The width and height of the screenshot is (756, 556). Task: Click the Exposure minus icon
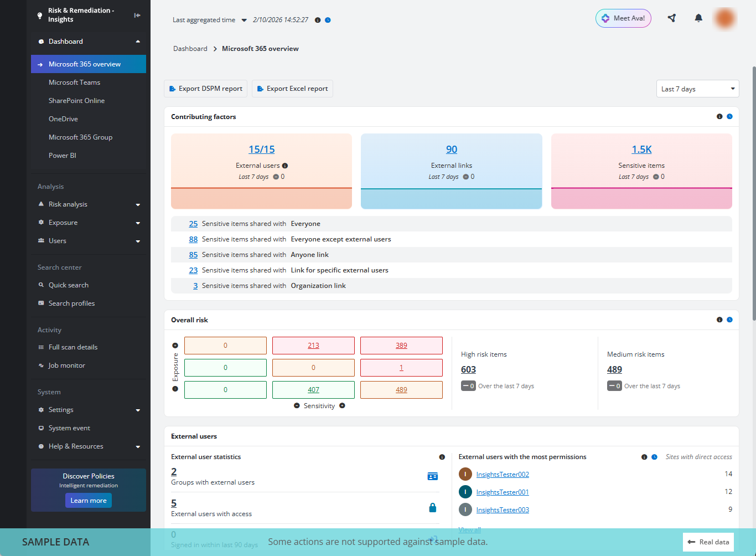click(175, 389)
